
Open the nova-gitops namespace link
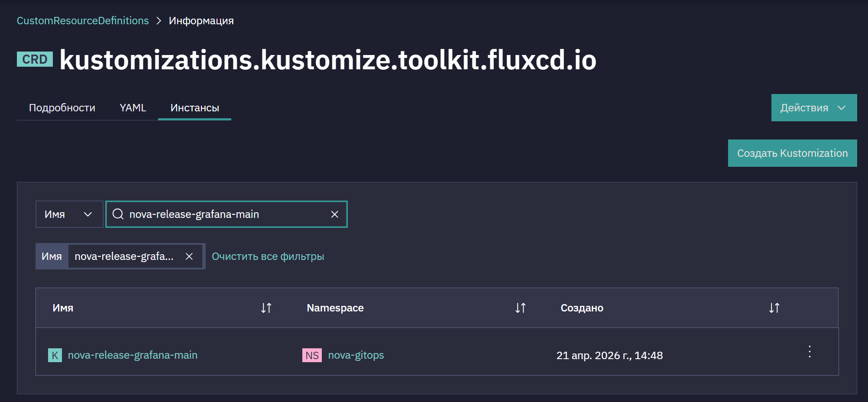click(x=356, y=355)
